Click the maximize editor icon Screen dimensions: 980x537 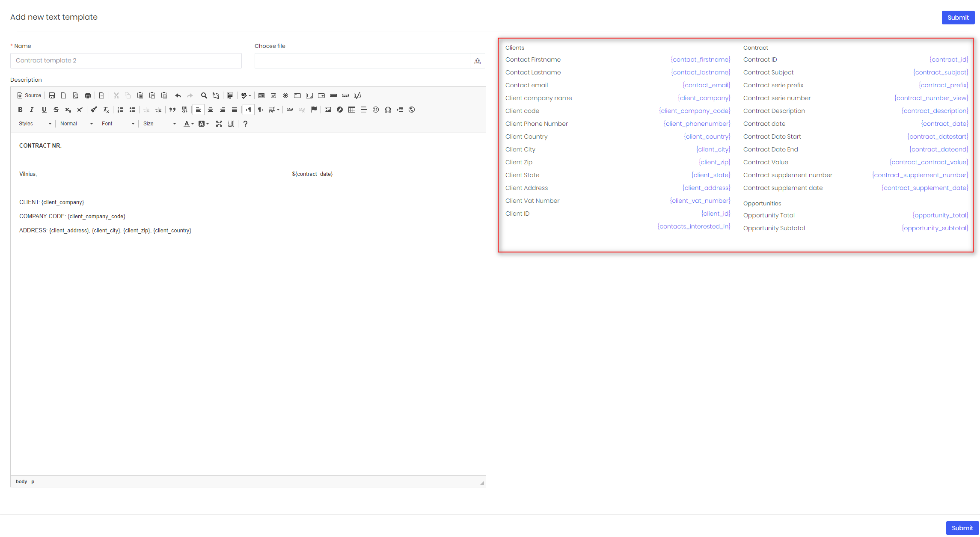point(219,124)
